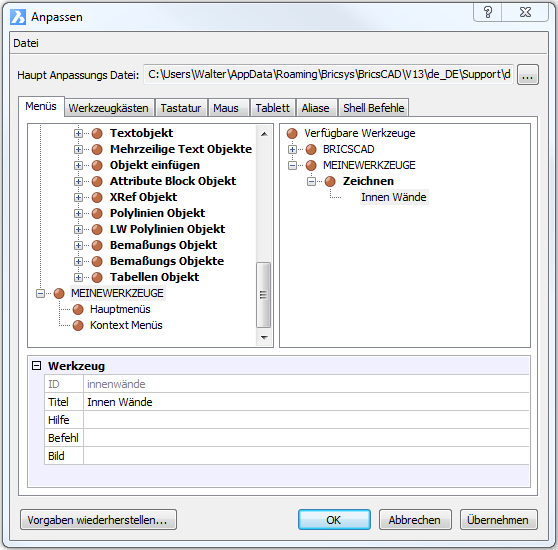Click the Zeichnen node icon
Screen dimensions: 558x550
330,181
